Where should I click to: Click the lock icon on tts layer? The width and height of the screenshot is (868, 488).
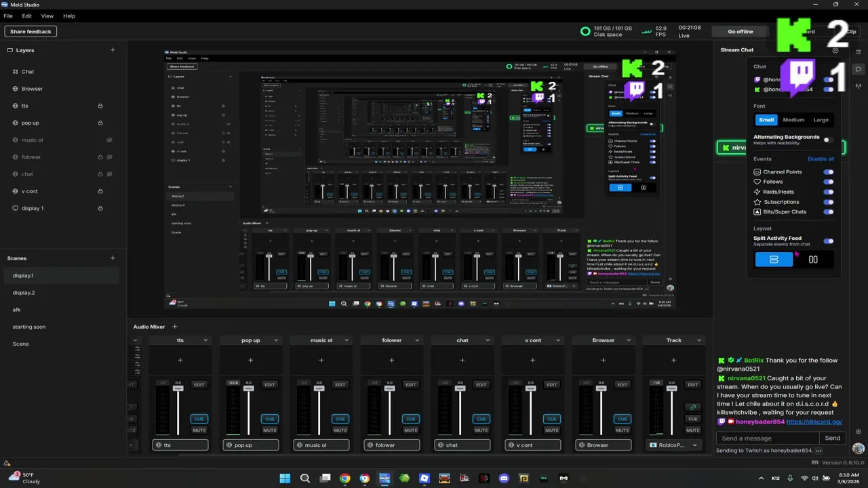[100, 106]
